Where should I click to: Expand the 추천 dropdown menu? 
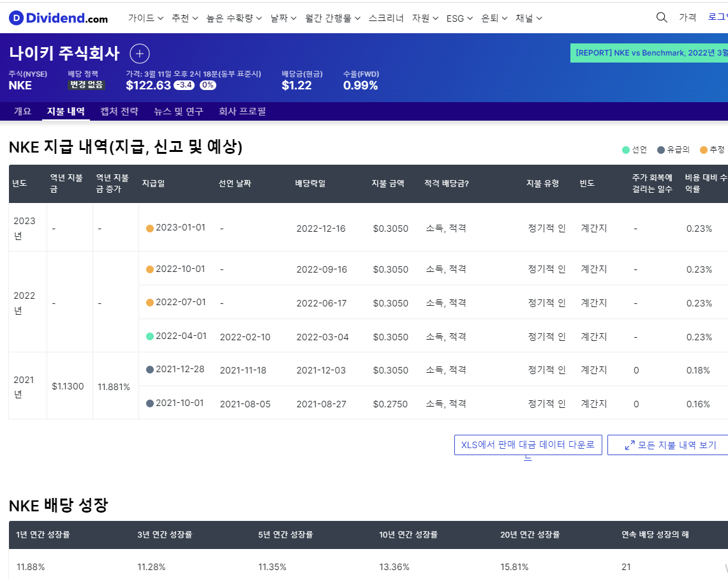pos(185,18)
